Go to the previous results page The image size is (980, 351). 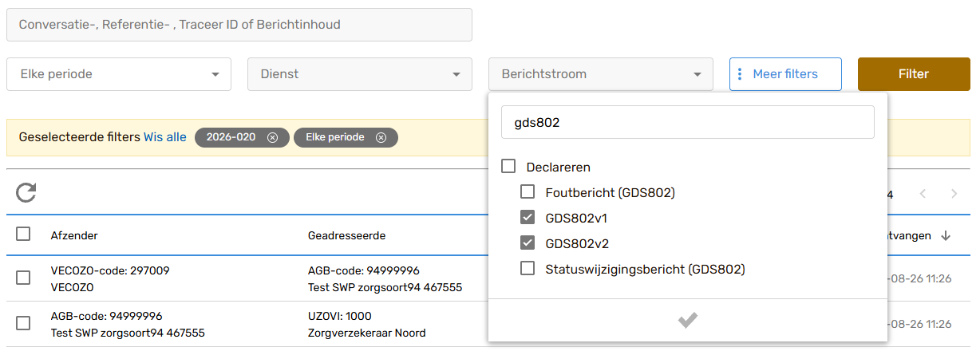point(923,194)
